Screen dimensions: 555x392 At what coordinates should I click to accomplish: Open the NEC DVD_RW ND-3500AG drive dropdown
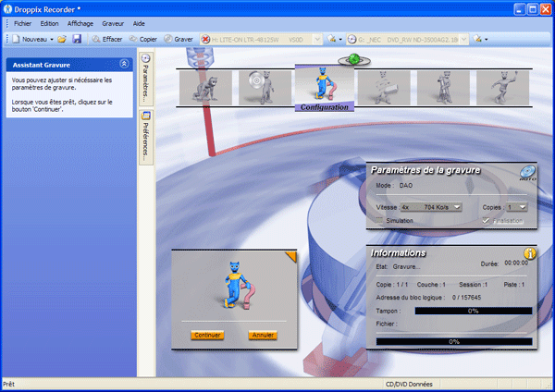[464, 39]
